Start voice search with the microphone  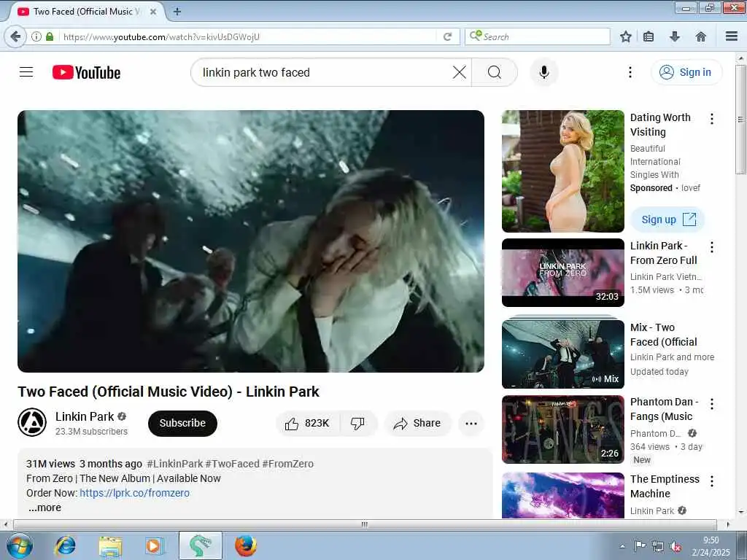click(544, 72)
